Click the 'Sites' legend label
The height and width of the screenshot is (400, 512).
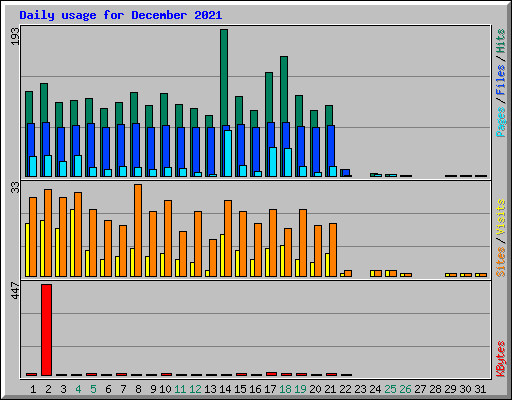tap(501, 262)
